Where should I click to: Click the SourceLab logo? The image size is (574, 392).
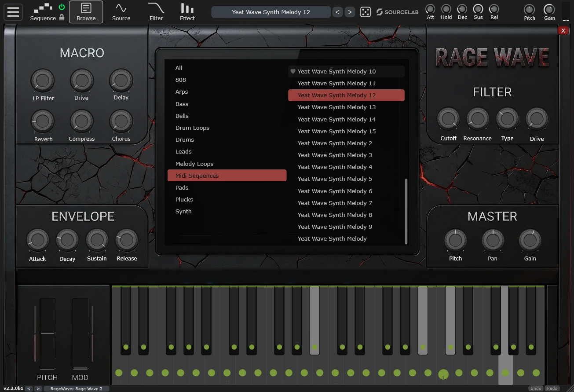(397, 12)
